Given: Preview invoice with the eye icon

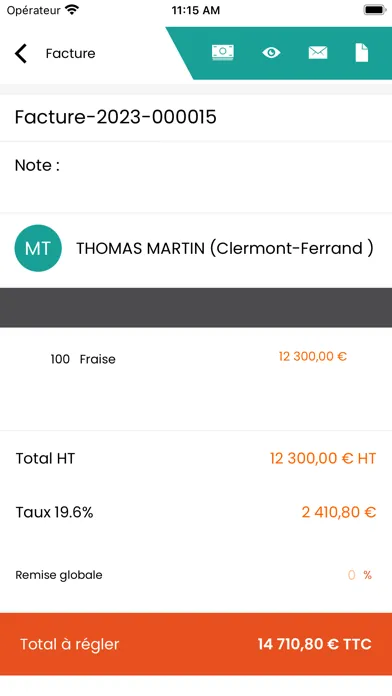Looking at the screenshot, I should (x=271, y=53).
